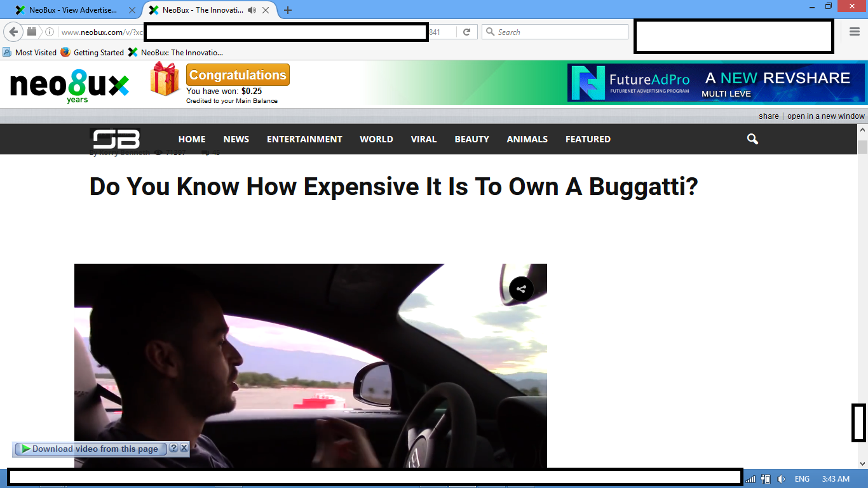Click 'Credited to your Main Balance' text
Viewport: 868px width, 488px height.
232,101
